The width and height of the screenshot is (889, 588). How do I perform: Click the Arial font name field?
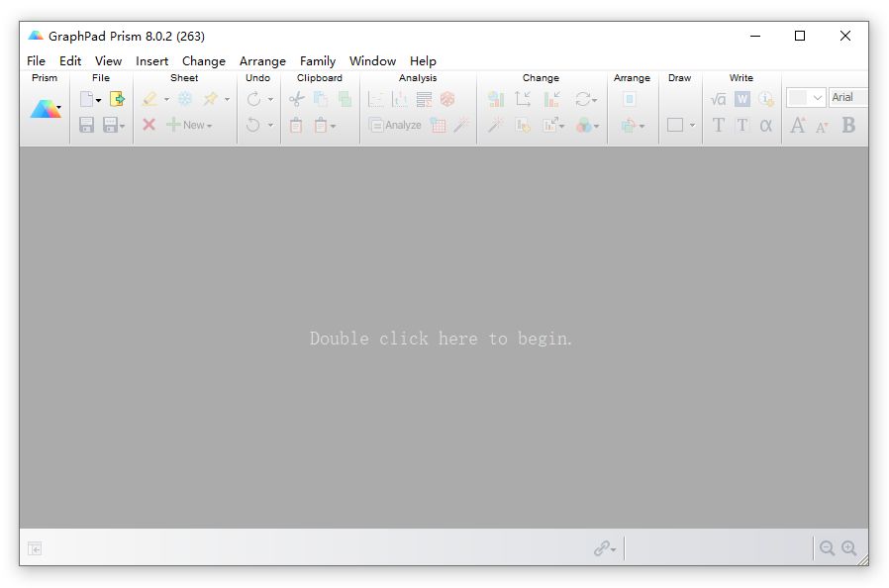(x=847, y=98)
